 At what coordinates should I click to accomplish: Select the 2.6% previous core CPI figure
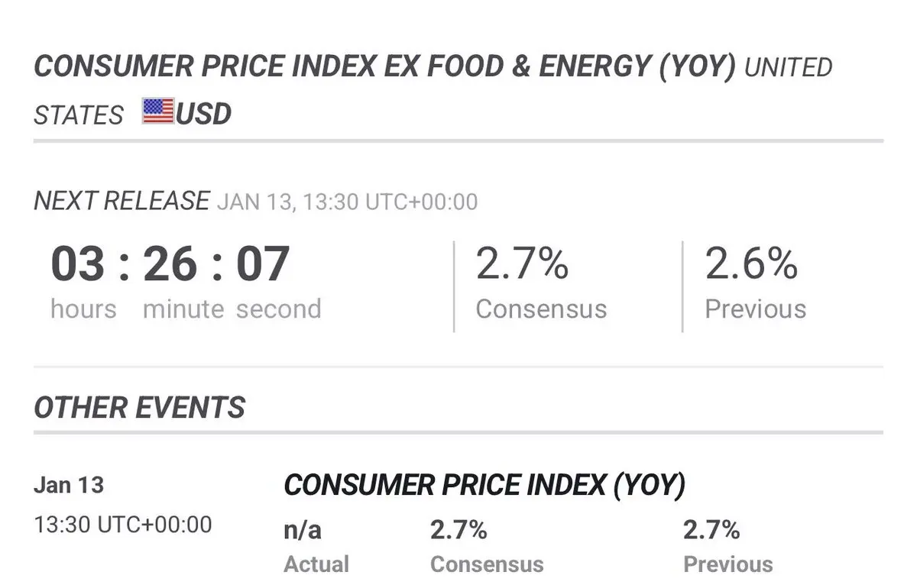coord(751,264)
